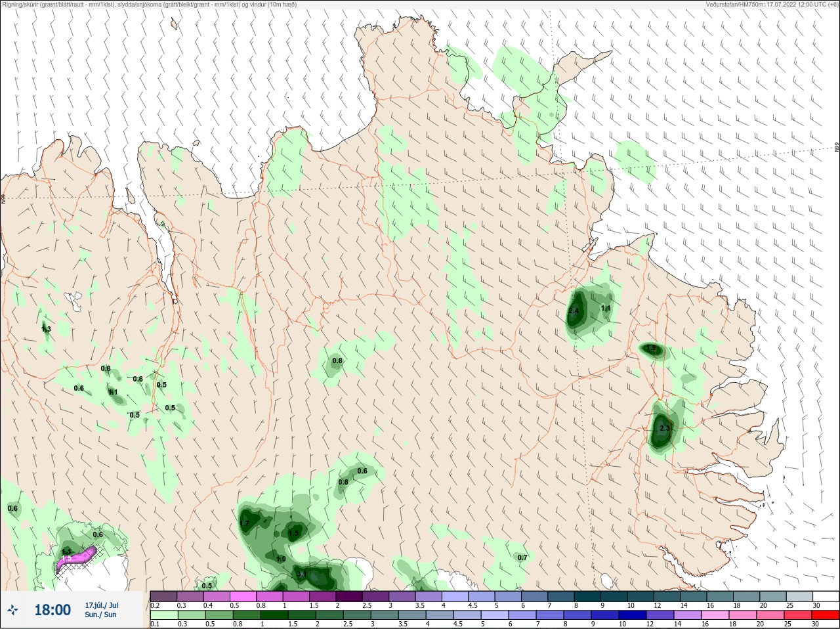Click the 0.2 label on the upper legend scale
The image size is (840, 629).
click(x=155, y=605)
